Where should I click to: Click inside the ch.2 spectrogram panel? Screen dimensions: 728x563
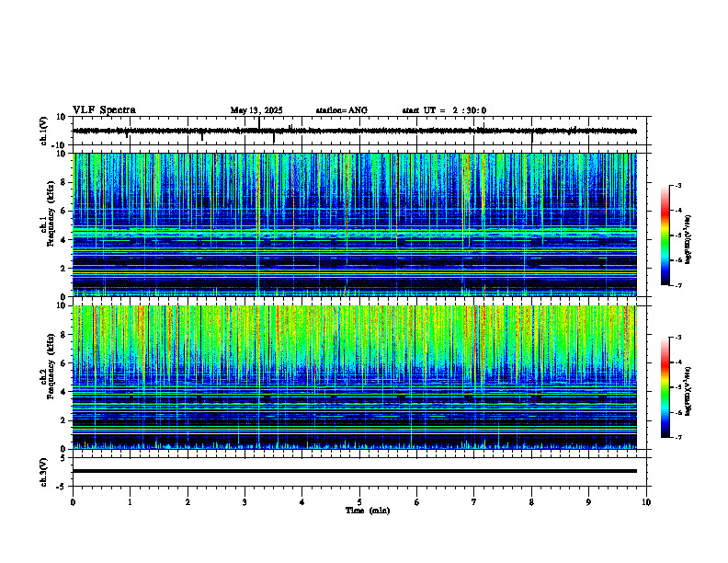tap(355, 377)
